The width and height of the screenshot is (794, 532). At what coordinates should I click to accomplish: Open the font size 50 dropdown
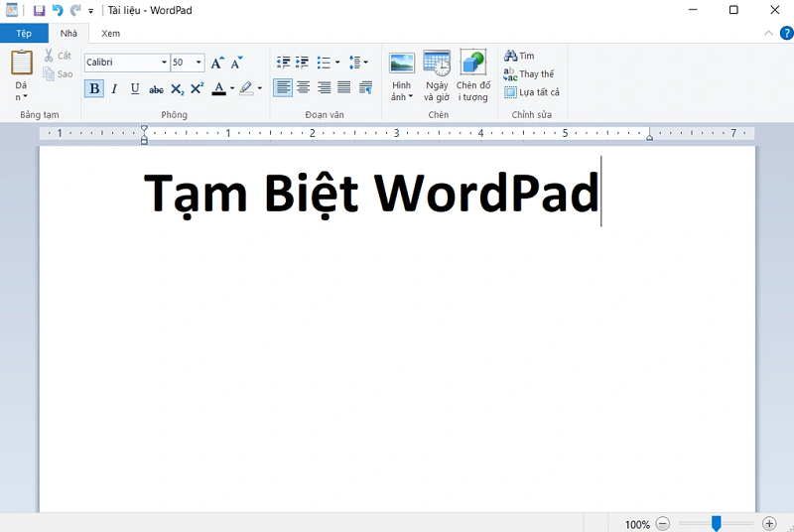click(198, 63)
